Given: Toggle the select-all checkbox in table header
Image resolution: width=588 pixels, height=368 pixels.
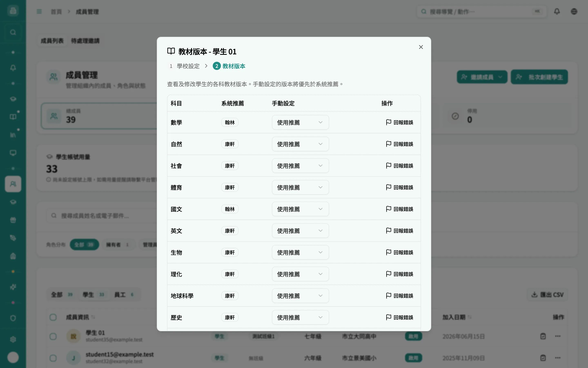Looking at the screenshot, I should (x=53, y=317).
